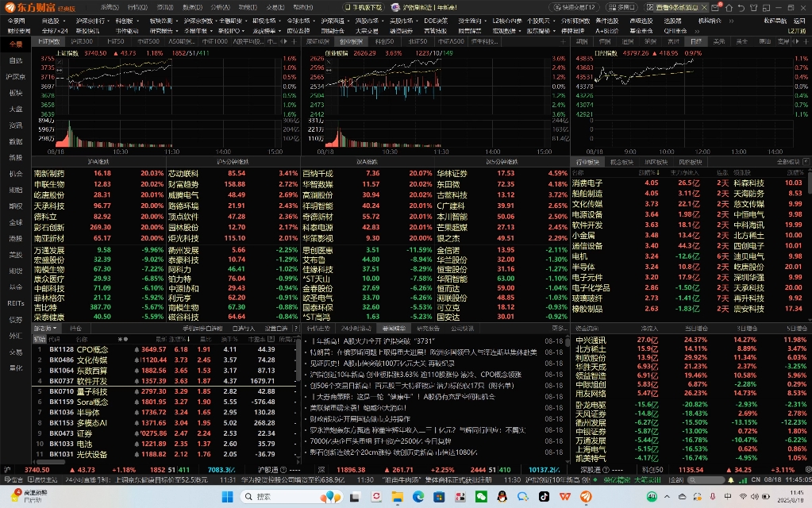Sort by 换手% column header in watchlist

(x=229, y=339)
